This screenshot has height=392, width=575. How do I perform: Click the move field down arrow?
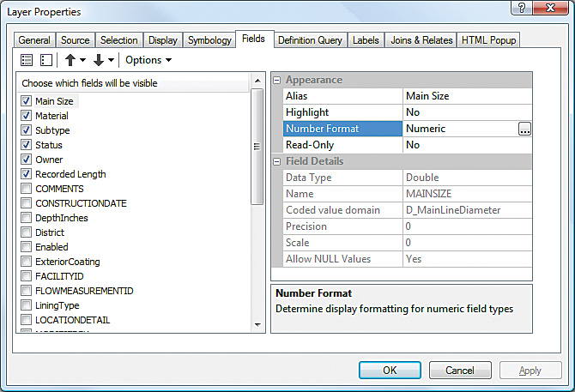tap(99, 60)
